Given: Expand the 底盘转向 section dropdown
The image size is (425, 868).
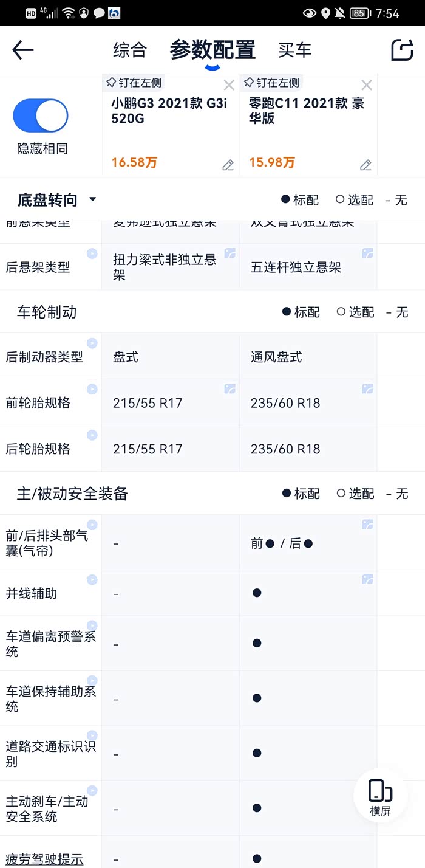Looking at the screenshot, I should point(92,199).
